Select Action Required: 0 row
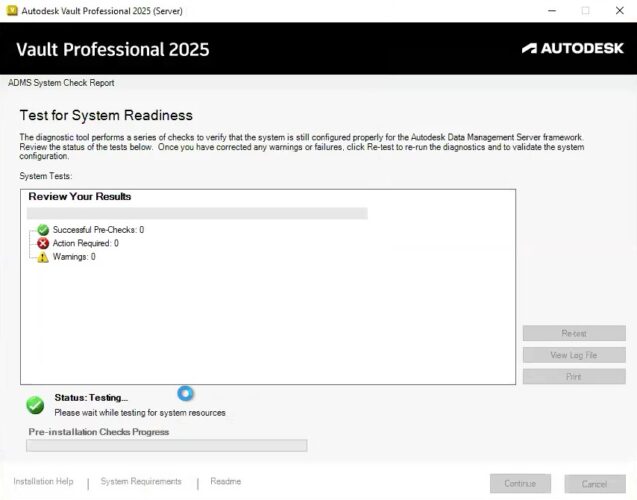The height and width of the screenshot is (500, 637). [86, 243]
